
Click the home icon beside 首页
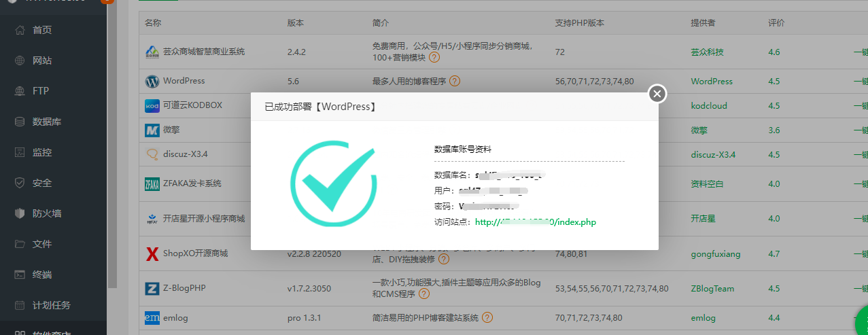pos(20,30)
